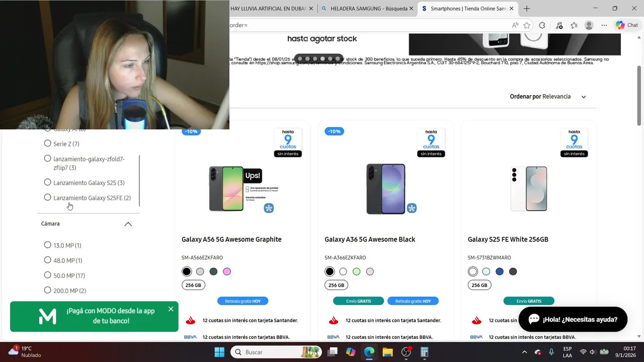Viewport: 644px width, 362px height.
Task: Select lanzamiento-galaxy-zfold7-zflip7 (3) filter
Action: click(x=48, y=158)
